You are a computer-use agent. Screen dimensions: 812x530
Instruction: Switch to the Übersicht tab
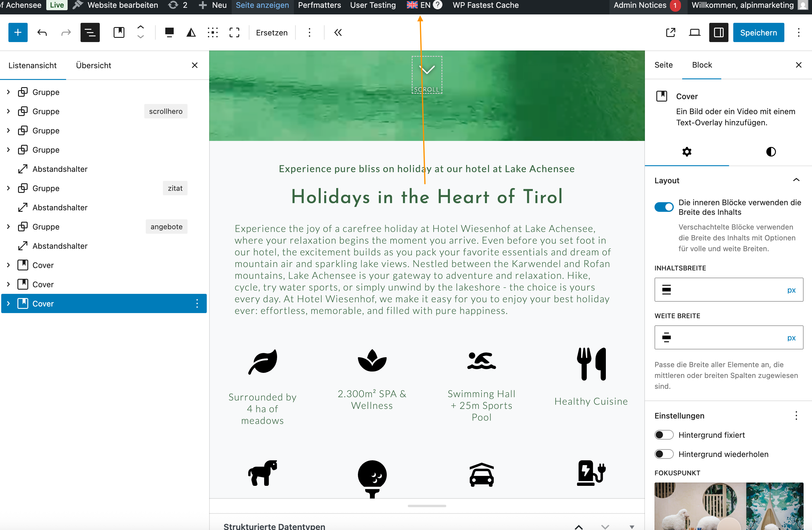point(93,65)
